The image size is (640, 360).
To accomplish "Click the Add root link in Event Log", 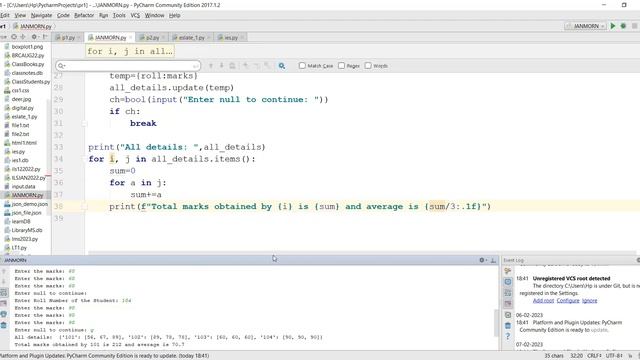I will coord(543,301).
